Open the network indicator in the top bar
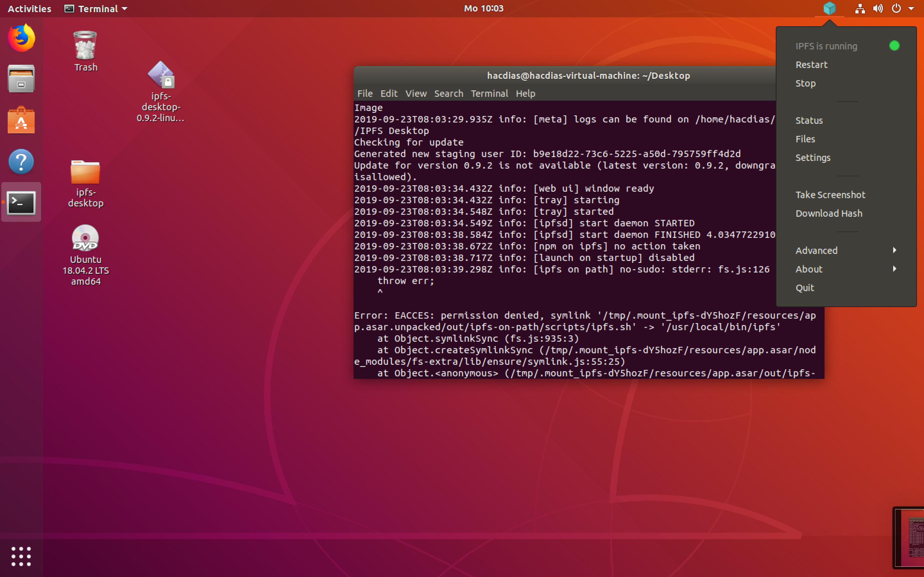Viewport: 924px width, 577px height. [x=860, y=8]
